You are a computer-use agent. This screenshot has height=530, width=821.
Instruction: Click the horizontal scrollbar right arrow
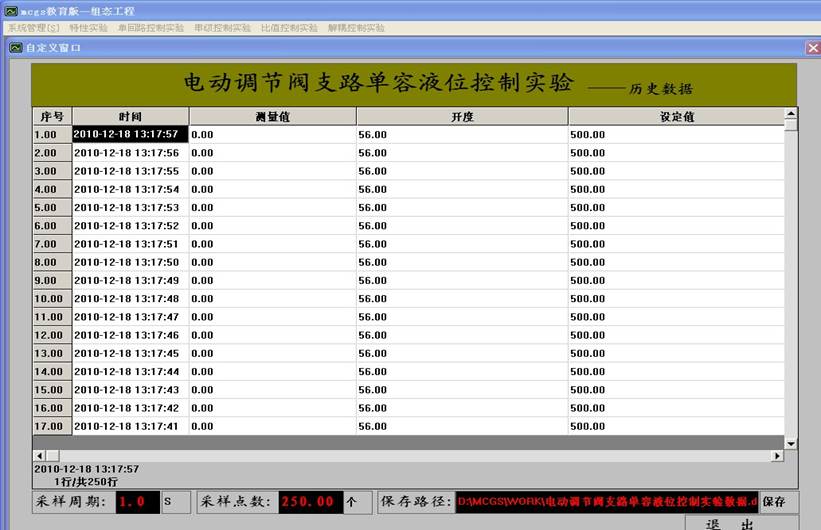click(777, 456)
